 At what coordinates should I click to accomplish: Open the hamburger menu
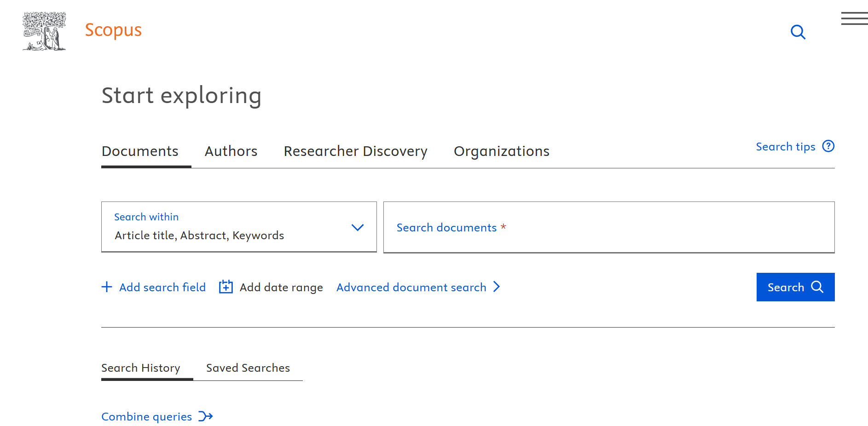point(854,18)
